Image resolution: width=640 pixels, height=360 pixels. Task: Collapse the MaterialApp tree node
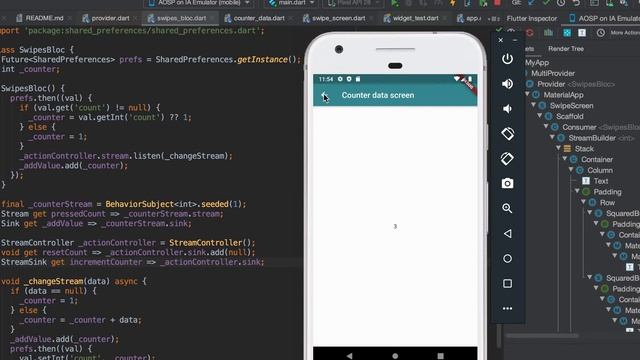[527, 95]
